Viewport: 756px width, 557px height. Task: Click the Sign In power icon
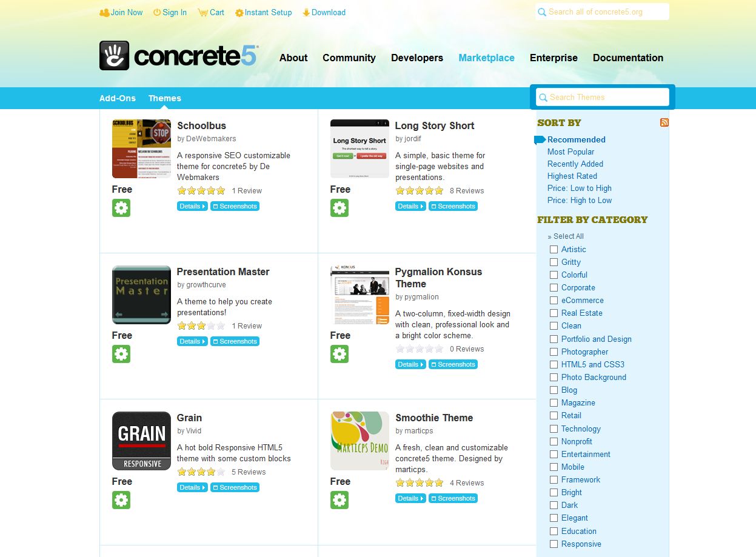(157, 13)
